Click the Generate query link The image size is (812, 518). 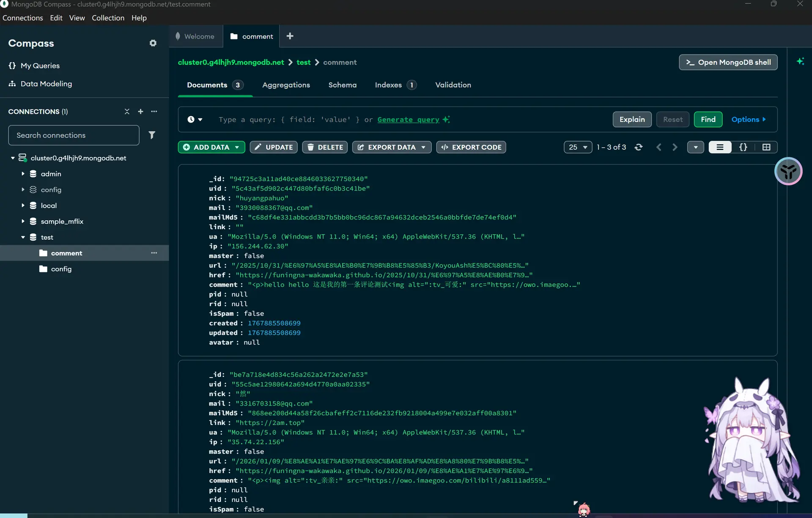tap(408, 120)
